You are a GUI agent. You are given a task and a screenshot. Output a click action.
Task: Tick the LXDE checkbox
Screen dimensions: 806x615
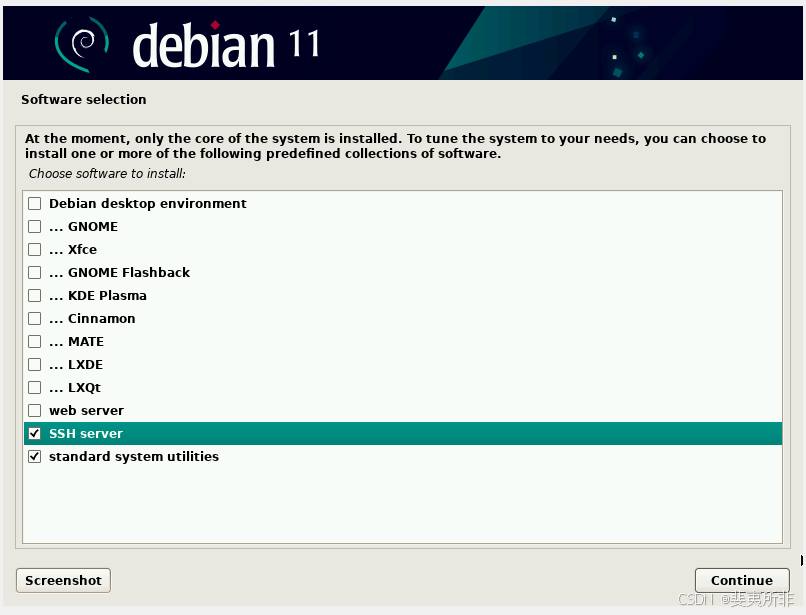point(34,365)
